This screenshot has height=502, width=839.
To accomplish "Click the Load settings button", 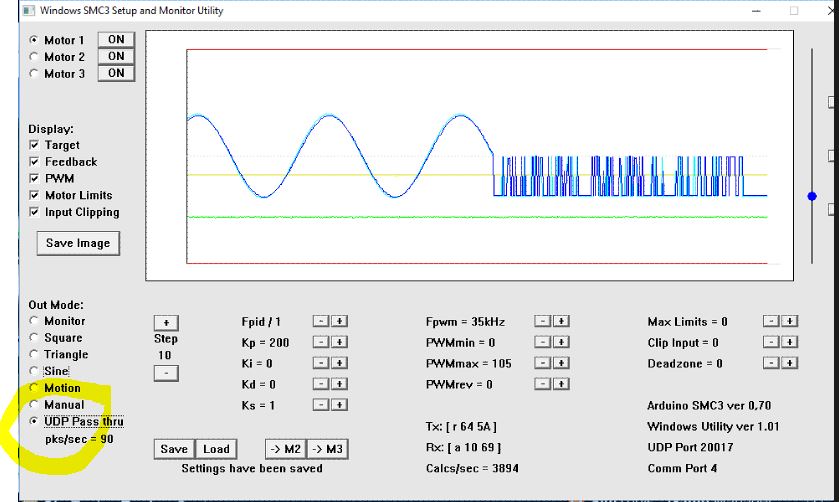I will (x=216, y=449).
